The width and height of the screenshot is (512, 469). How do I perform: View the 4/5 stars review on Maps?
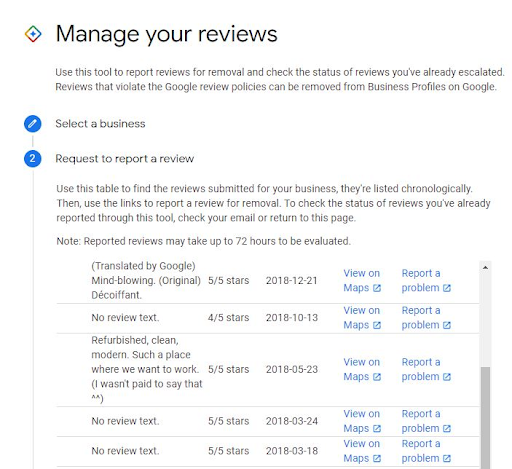tap(362, 318)
